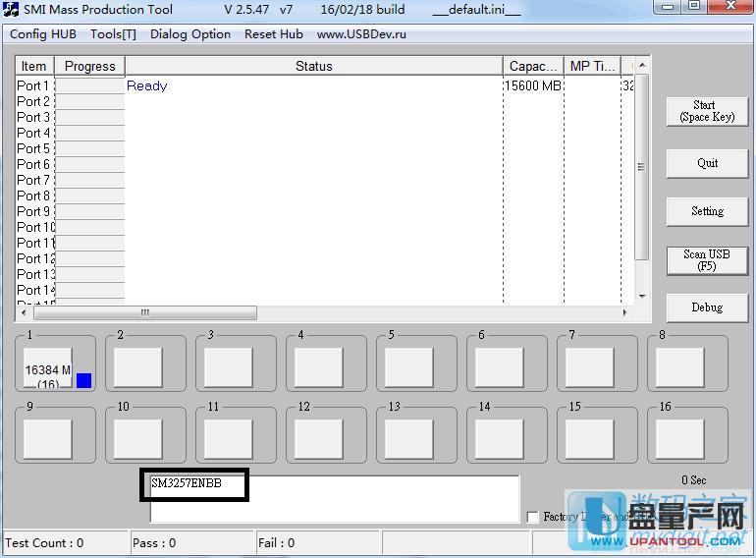Open the Tools[T] menu
The width and height of the screenshot is (756, 558).
[x=113, y=34]
